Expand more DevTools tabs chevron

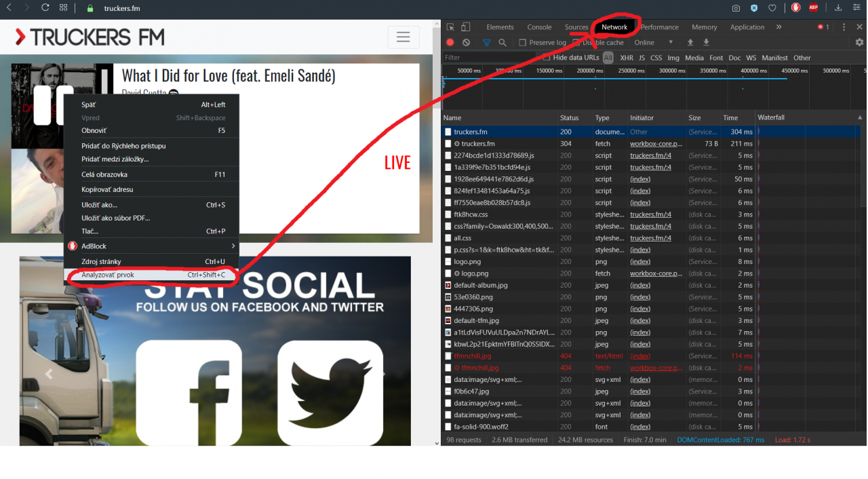point(778,27)
